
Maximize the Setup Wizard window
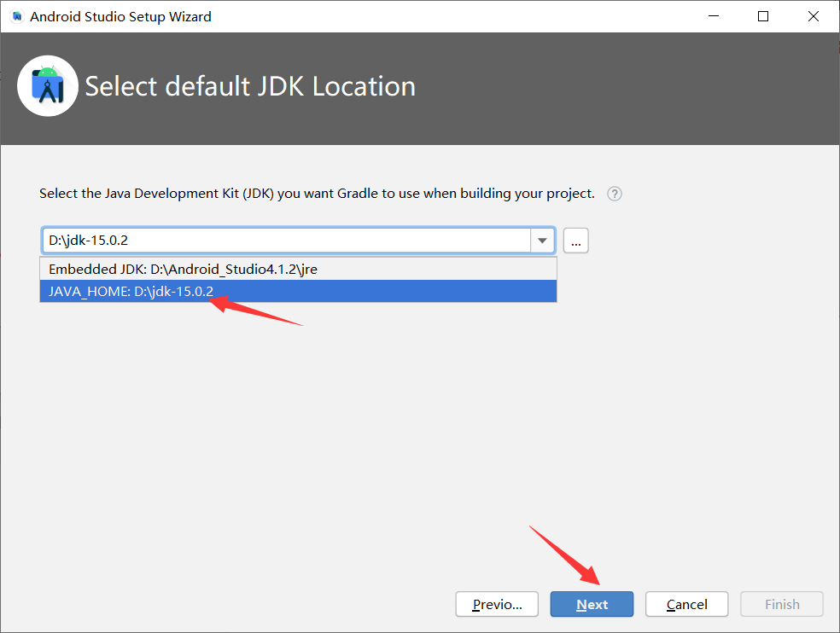pyautogui.click(x=762, y=15)
